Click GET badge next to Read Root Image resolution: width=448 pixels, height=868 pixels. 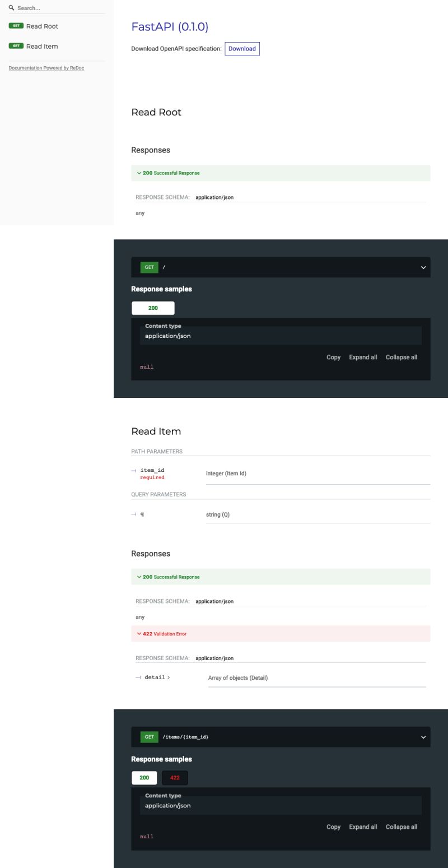pyautogui.click(x=16, y=26)
